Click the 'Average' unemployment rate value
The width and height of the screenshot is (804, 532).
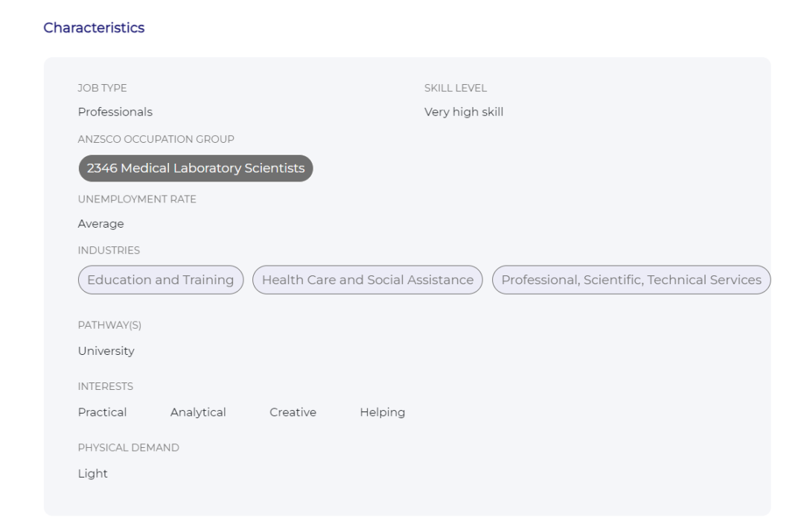click(101, 224)
